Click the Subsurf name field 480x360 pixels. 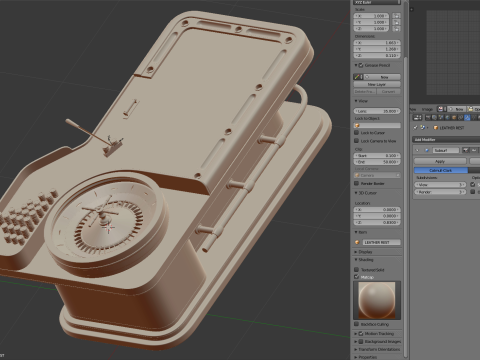[446, 151]
